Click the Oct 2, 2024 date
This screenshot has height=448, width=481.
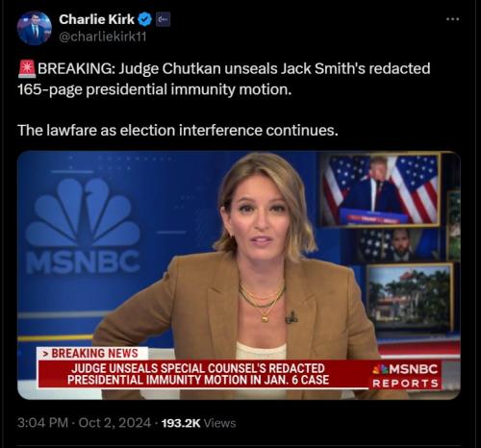(114, 423)
